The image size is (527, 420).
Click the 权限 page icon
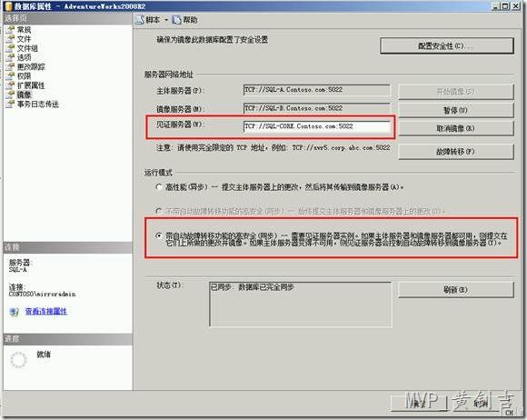pyautogui.click(x=10, y=76)
